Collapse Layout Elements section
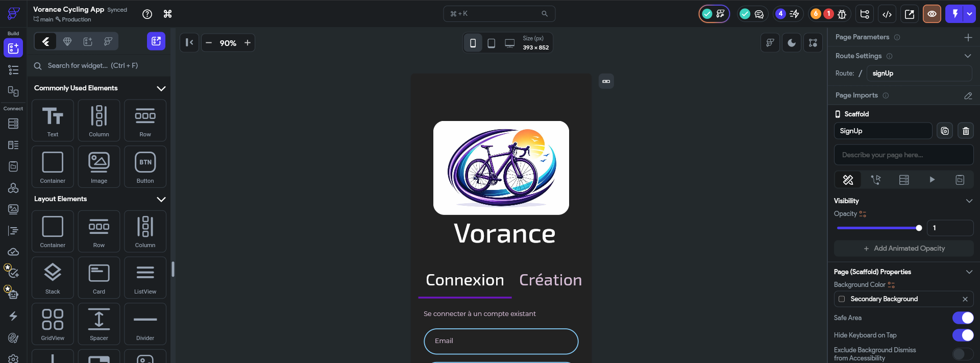Viewport: 980px width, 363px height. tap(161, 199)
